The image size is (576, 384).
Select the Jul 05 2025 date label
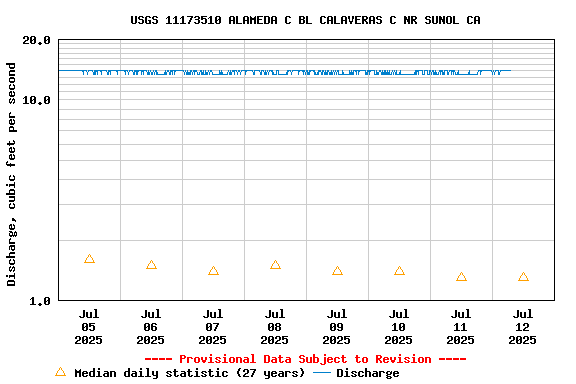[x=89, y=327]
